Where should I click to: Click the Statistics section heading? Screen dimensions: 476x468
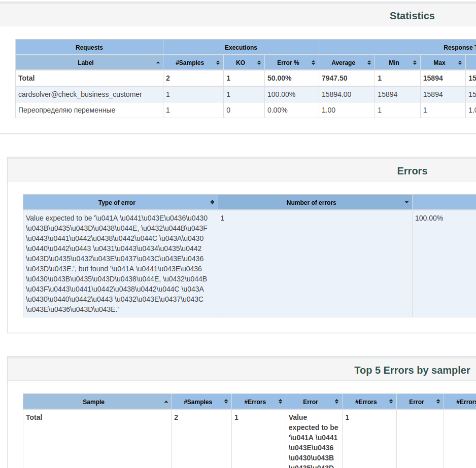(x=412, y=16)
